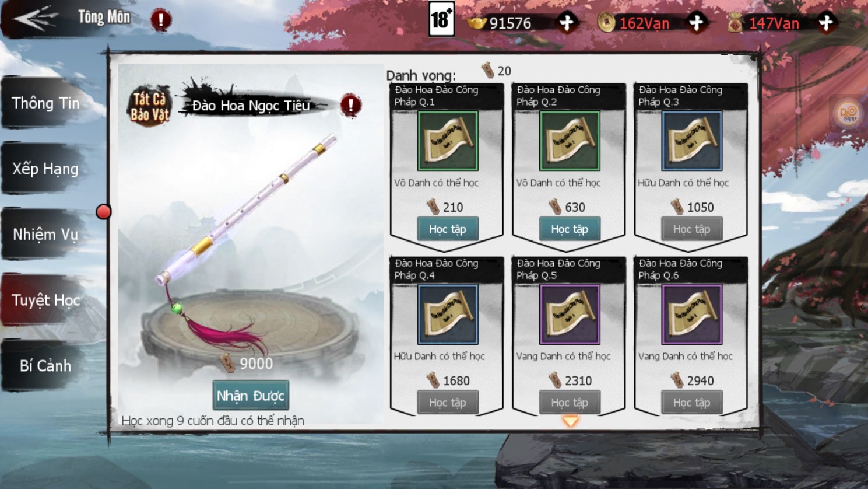Click the Nhận Được button
Screen dimensions: 868x489
coord(251,396)
